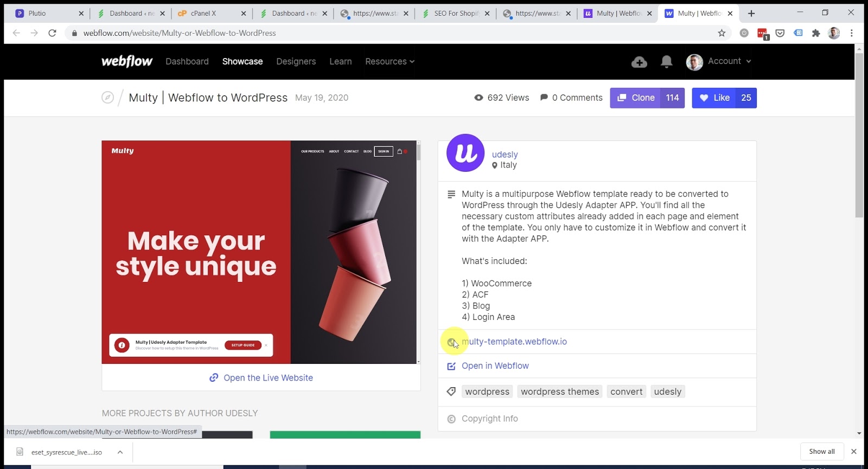Open the Showcase nav item

(x=242, y=61)
